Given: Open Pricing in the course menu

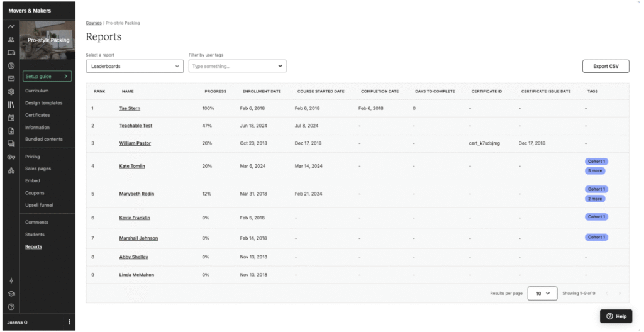Looking at the screenshot, I should pos(33,157).
